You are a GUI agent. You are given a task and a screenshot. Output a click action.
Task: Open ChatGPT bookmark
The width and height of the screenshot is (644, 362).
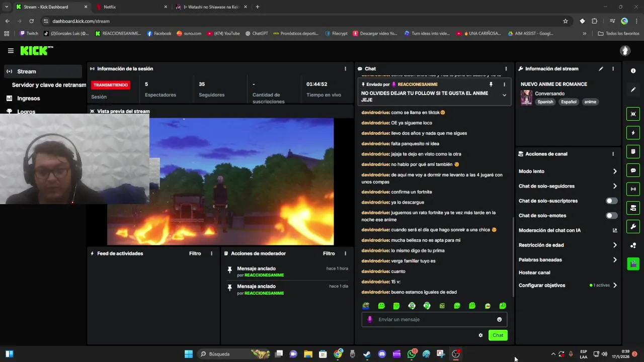point(257,34)
